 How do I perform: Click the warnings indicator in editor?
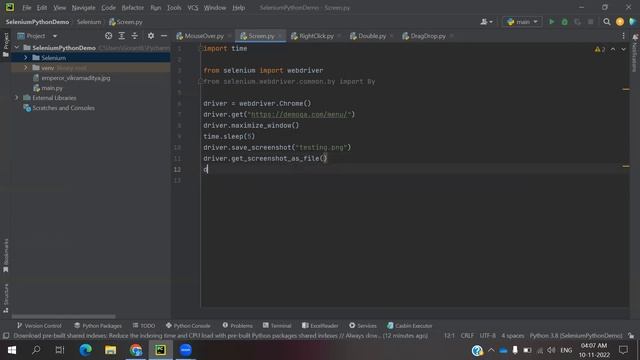click(600, 49)
